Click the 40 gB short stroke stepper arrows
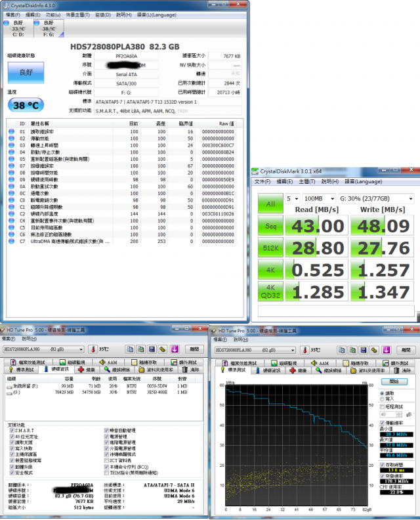 [x=399, y=414]
